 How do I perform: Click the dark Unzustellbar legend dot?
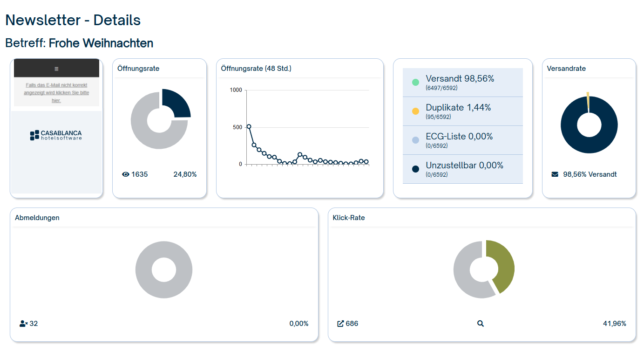(x=415, y=169)
